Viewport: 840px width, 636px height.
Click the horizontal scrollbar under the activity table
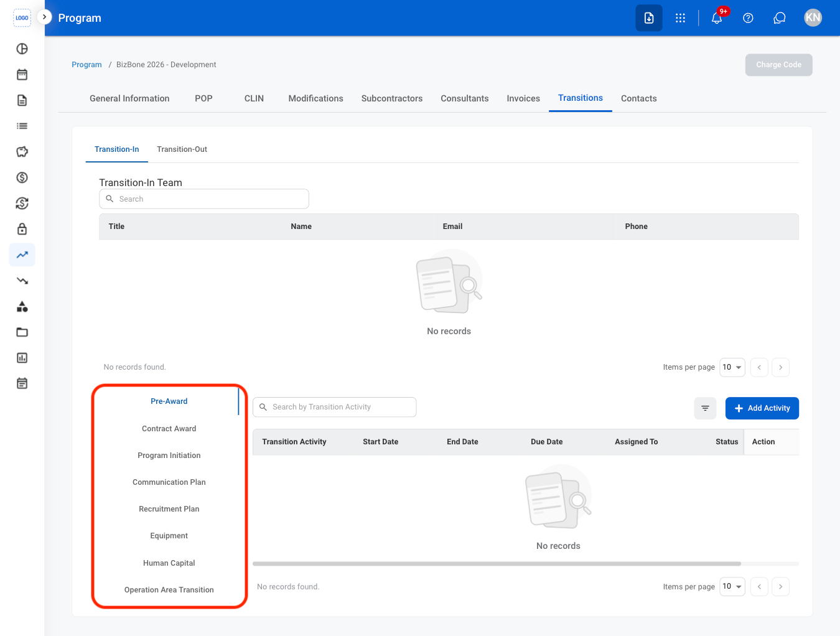(497, 564)
